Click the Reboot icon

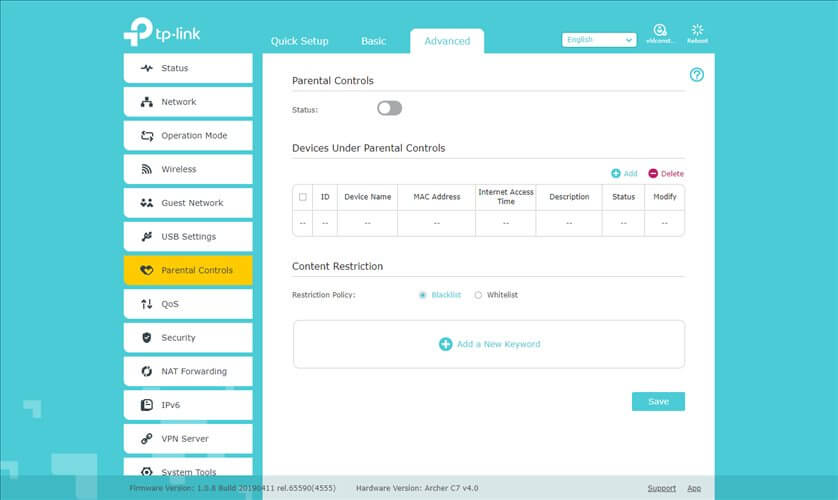(697, 31)
